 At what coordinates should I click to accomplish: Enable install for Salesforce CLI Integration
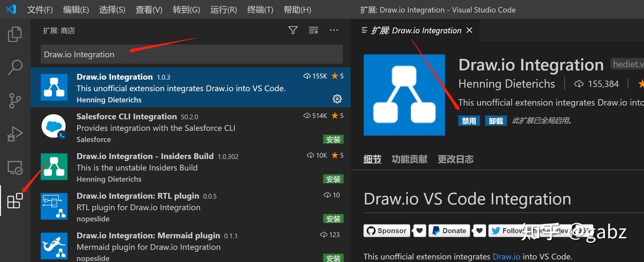point(333,139)
